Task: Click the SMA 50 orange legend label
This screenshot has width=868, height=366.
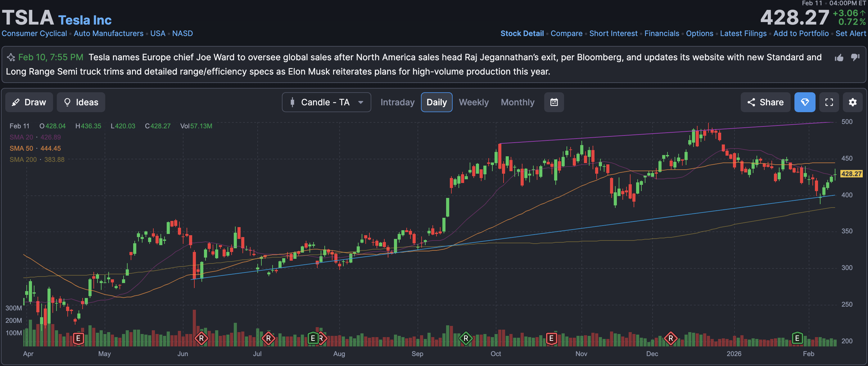Action: click(x=21, y=149)
